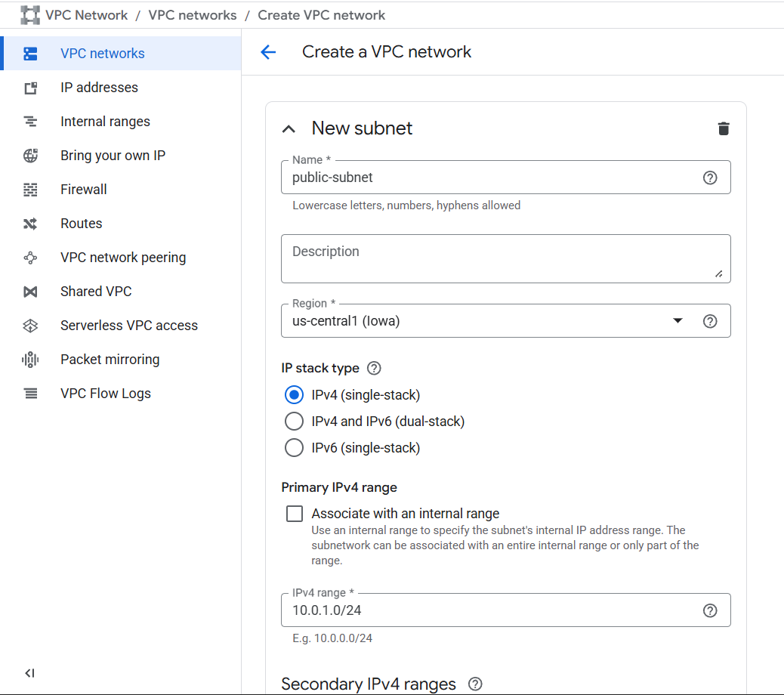The image size is (784, 695).
Task: Enable the Associate with an internal range checkbox
Action: coord(295,514)
